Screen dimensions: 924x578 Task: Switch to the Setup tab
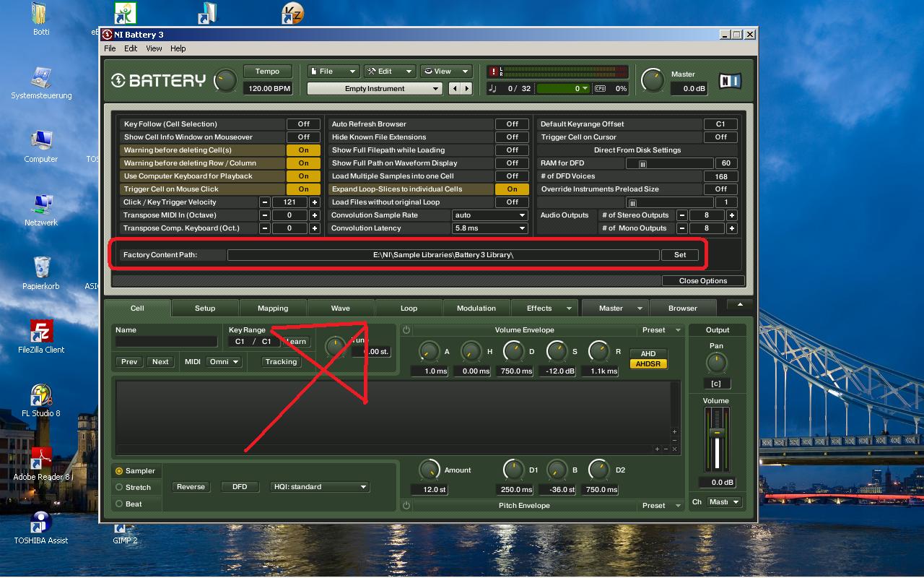point(205,309)
